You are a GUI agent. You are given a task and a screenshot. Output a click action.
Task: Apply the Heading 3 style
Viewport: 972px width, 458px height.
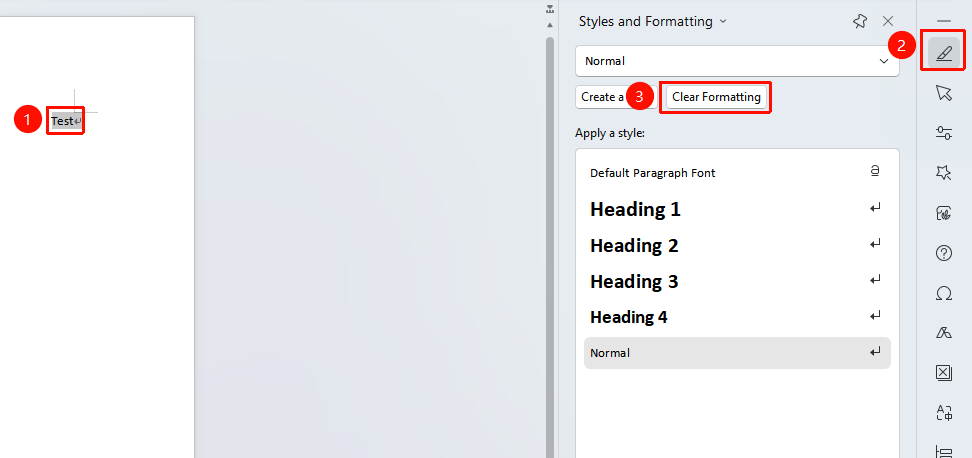click(x=737, y=281)
